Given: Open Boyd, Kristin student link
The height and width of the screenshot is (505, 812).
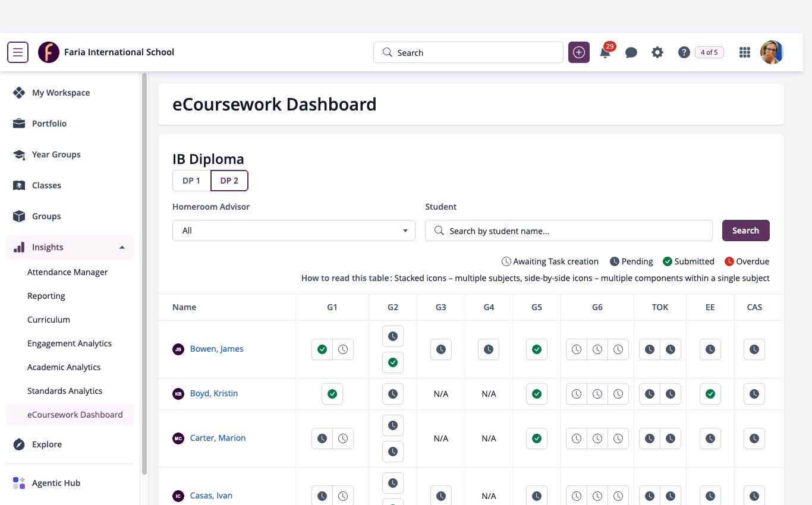Looking at the screenshot, I should [x=214, y=393].
